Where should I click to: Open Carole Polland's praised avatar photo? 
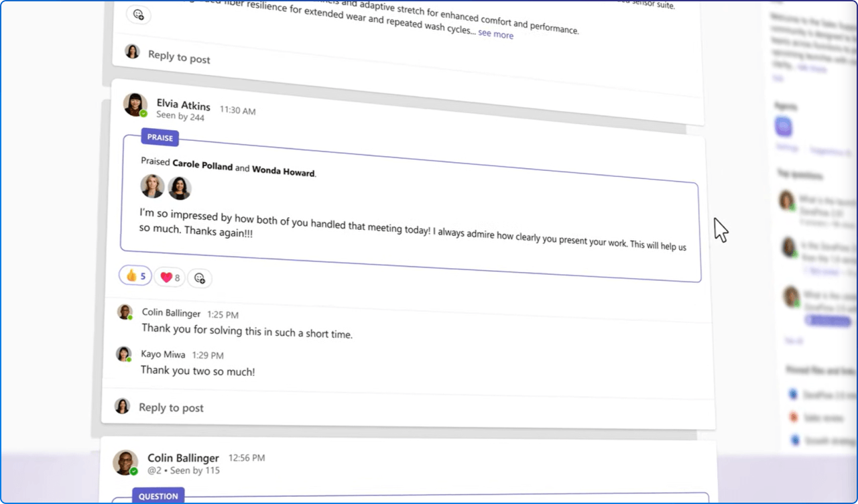pos(153,186)
